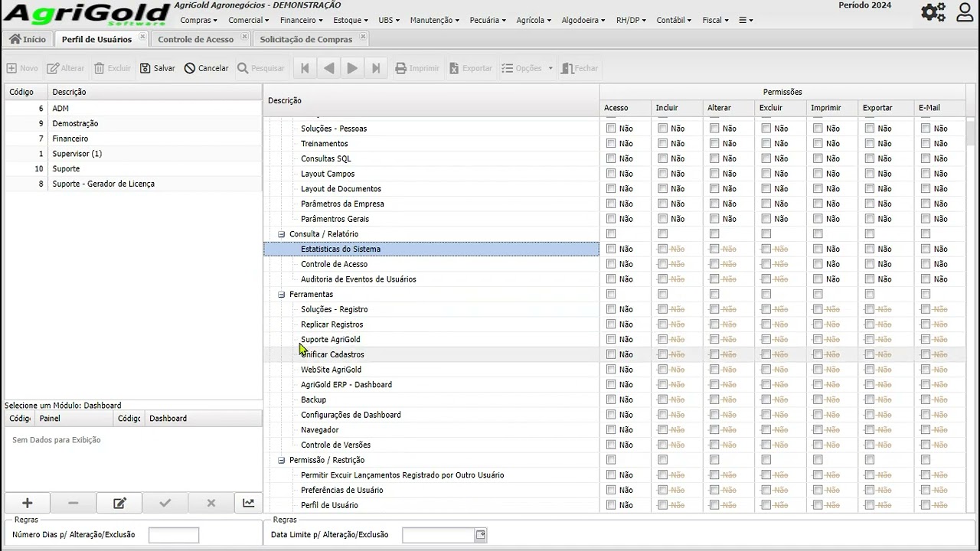Open the user profile icon
This screenshot has width=980, height=551.
965,12
